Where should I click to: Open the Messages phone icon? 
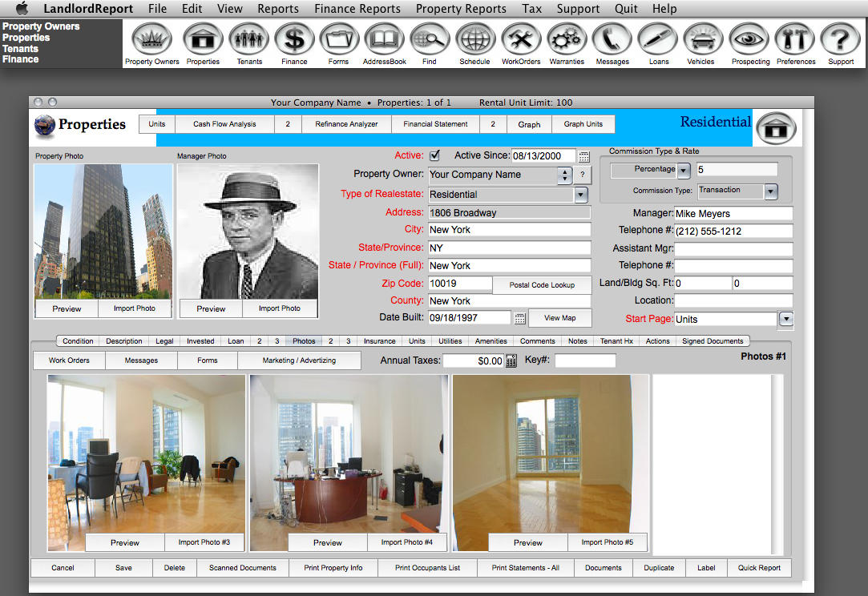pyautogui.click(x=612, y=39)
